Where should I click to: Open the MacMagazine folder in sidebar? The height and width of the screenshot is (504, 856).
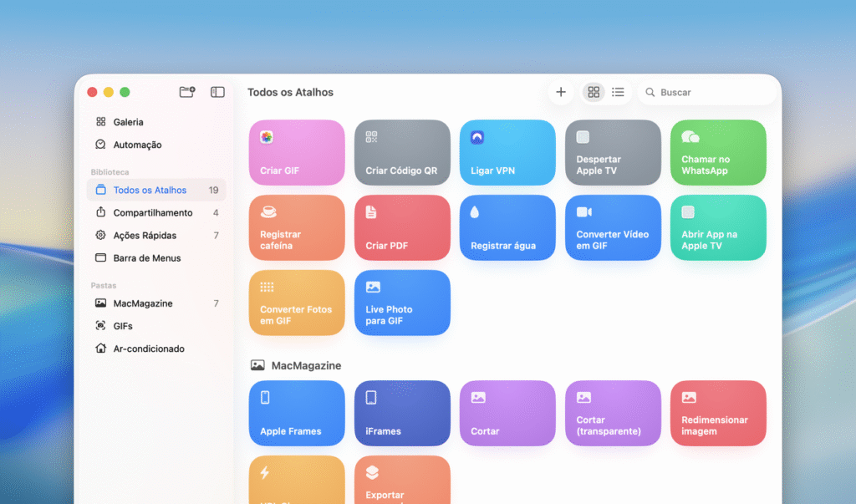[142, 303]
